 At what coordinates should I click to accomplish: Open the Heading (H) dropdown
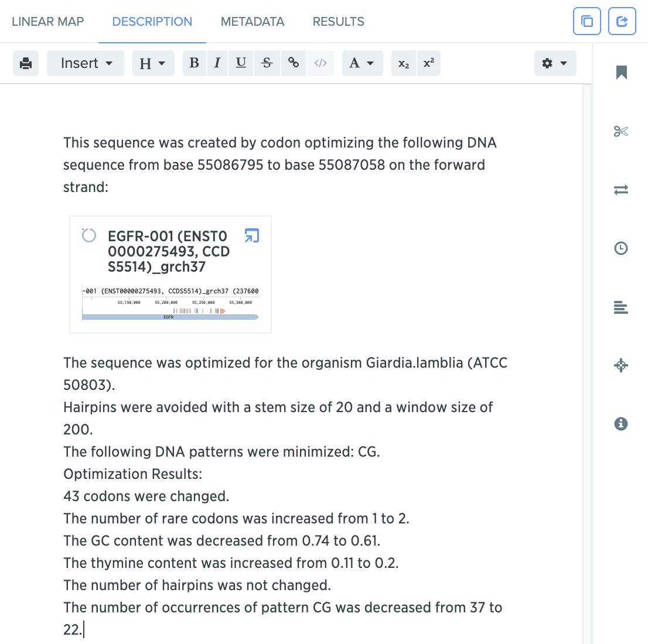click(x=154, y=63)
